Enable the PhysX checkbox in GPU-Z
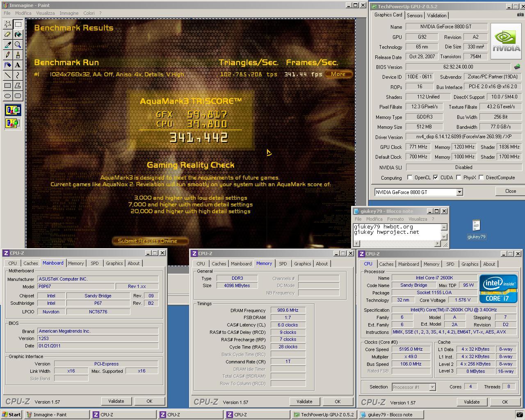The image size is (525, 420). (x=459, y=178)
